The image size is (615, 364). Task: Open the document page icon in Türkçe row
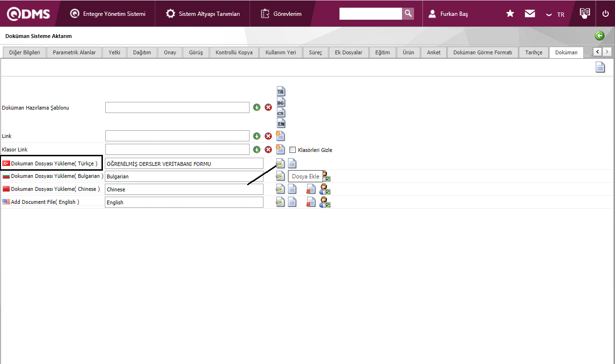click(x=292, y=163)
